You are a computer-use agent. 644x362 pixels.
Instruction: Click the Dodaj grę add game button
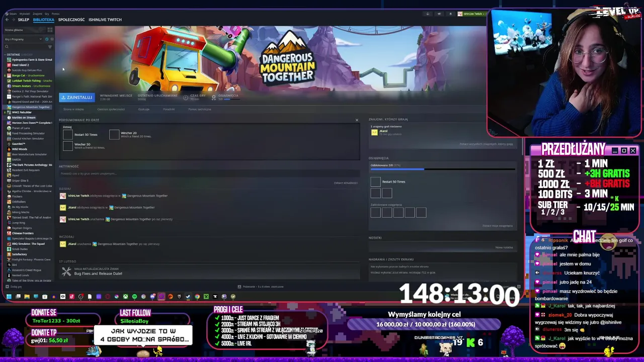(x=14, y=287)
